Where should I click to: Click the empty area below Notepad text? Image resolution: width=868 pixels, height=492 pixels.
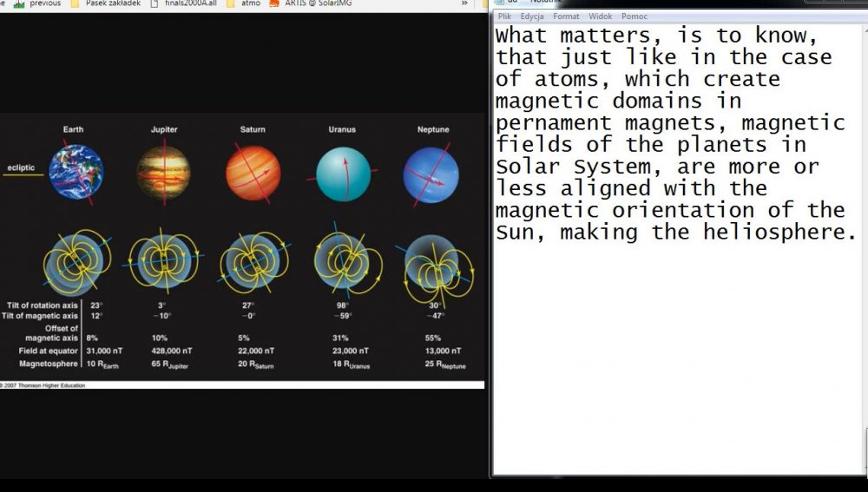(677, 364)
